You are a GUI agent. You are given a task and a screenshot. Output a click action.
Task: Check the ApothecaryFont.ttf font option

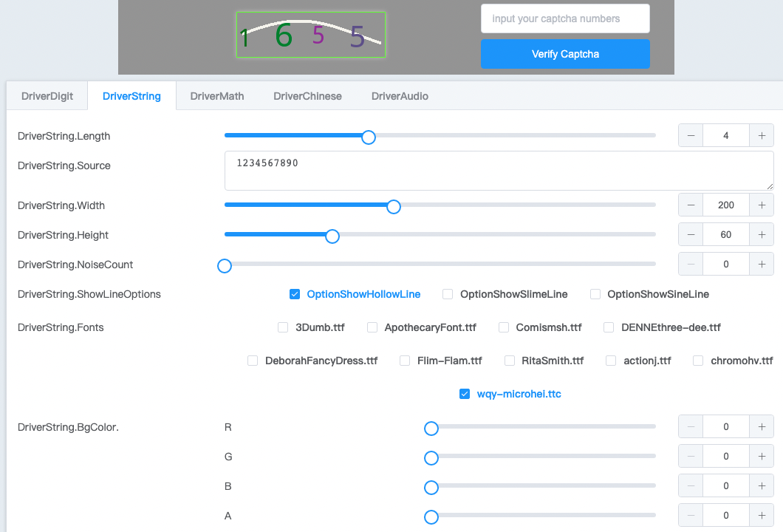click(x=372, y=327)
